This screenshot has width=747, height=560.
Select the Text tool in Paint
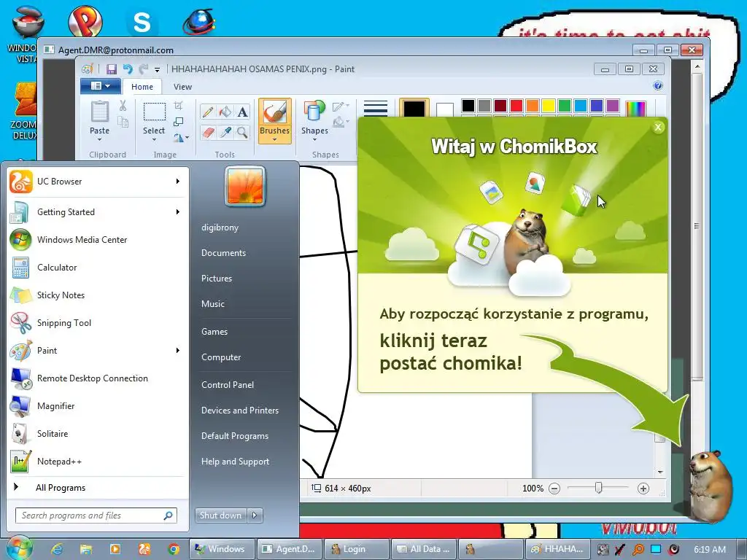tap(242, 112)
